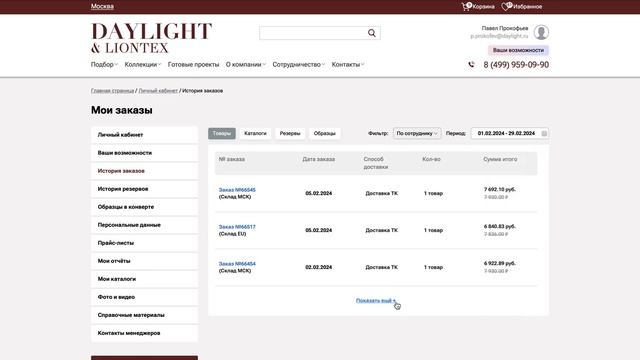This screenshot has width=640, height=360.
Task: Switch to the Образцы tab
Action: point(324,133)
